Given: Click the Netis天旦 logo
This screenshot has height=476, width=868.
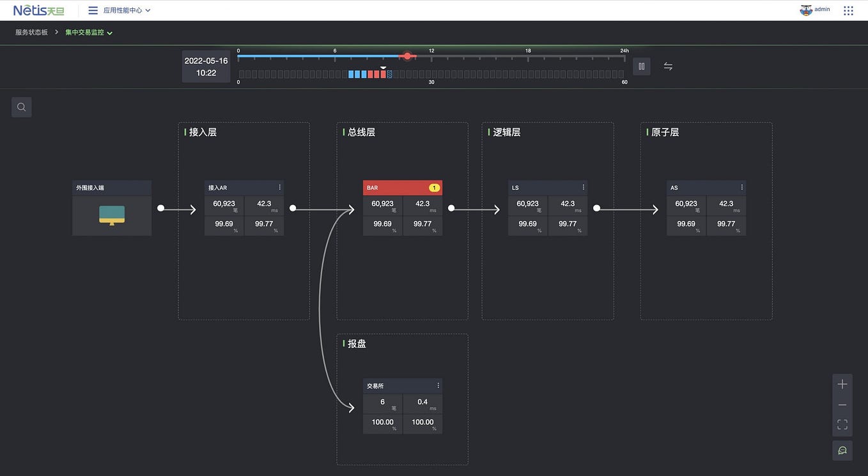Looking at the screenshot, I should pos(38,10).
